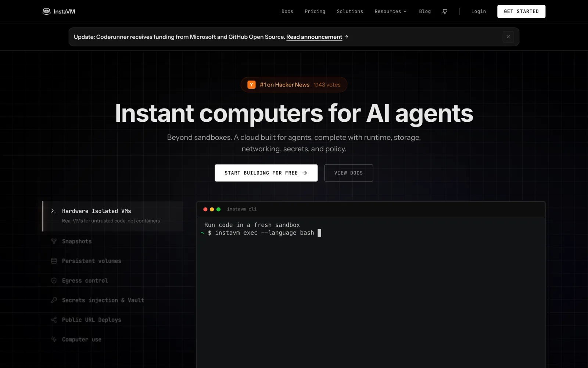Select the Egress control feature tab
The width and height of the screenshot is (588, 368).
click(113, 280)
